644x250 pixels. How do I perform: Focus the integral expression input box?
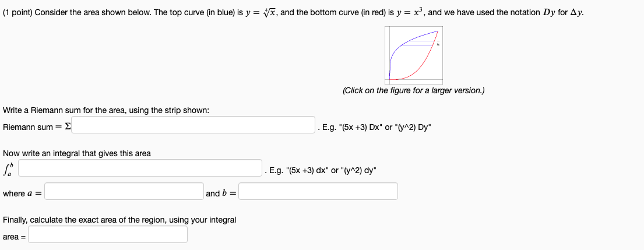pyautogui.click(x=140, y=168)
